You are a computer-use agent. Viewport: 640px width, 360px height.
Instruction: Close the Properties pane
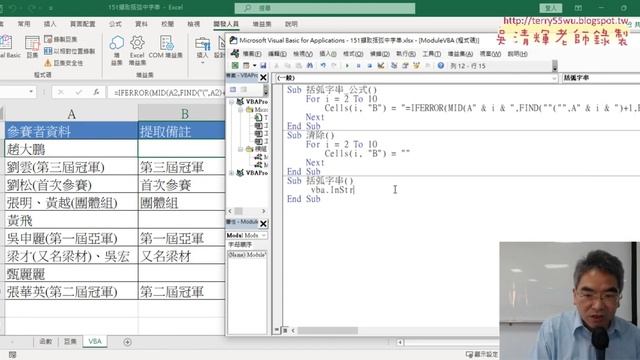tap(263, 224)
